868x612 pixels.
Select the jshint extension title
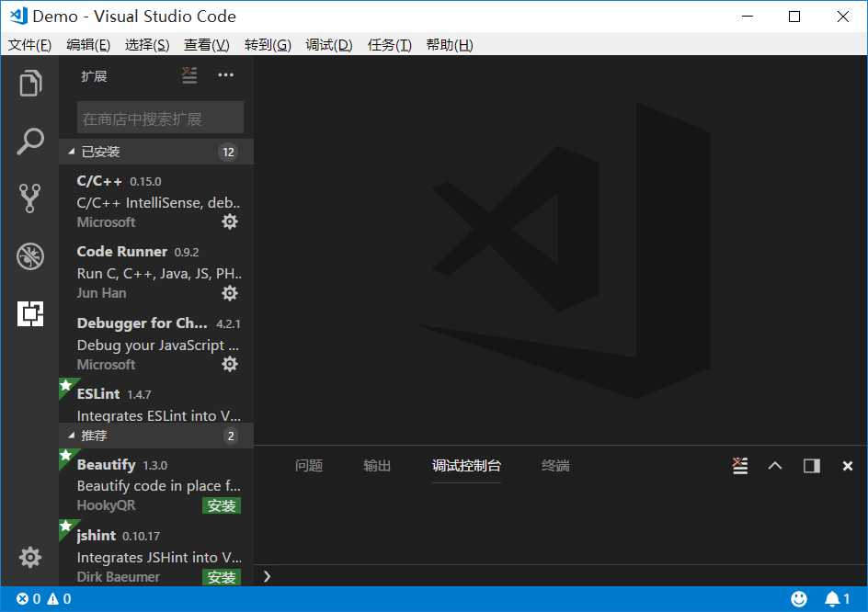click(97, 536)
